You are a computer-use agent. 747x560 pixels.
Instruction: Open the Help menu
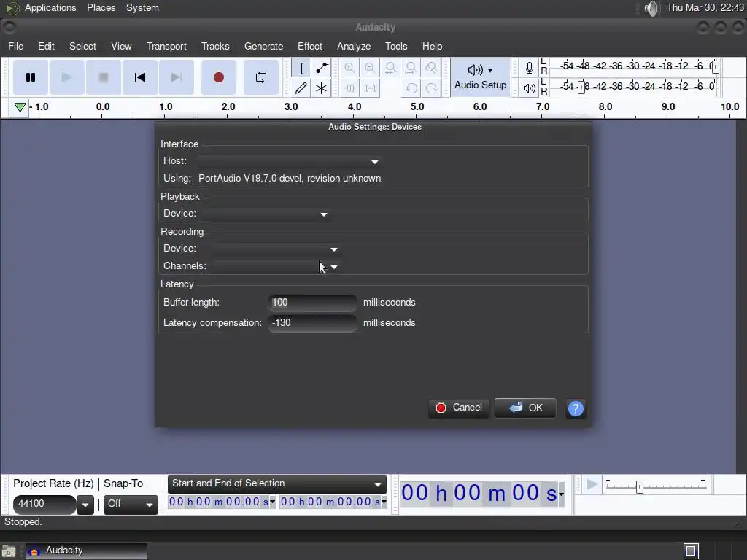pyautogui.click(x=432, y=46)
